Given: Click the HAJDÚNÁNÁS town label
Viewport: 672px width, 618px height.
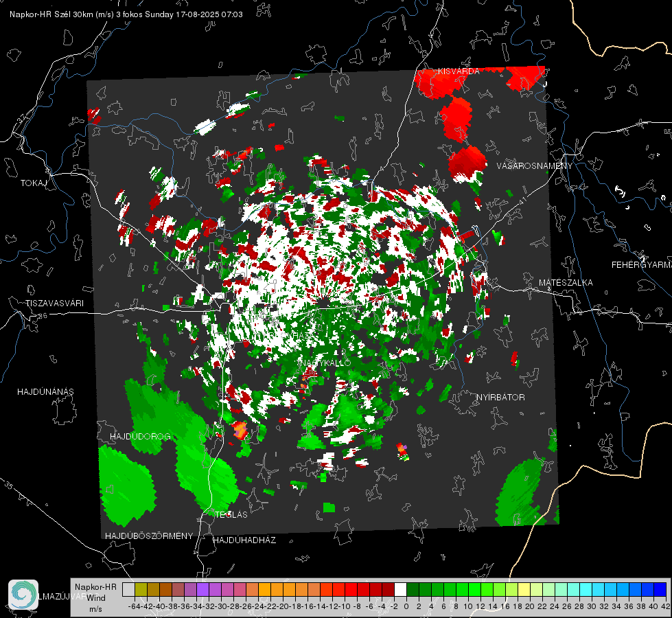Looking at the screenshot, I should pyautogui.click(x=45, y=391).
